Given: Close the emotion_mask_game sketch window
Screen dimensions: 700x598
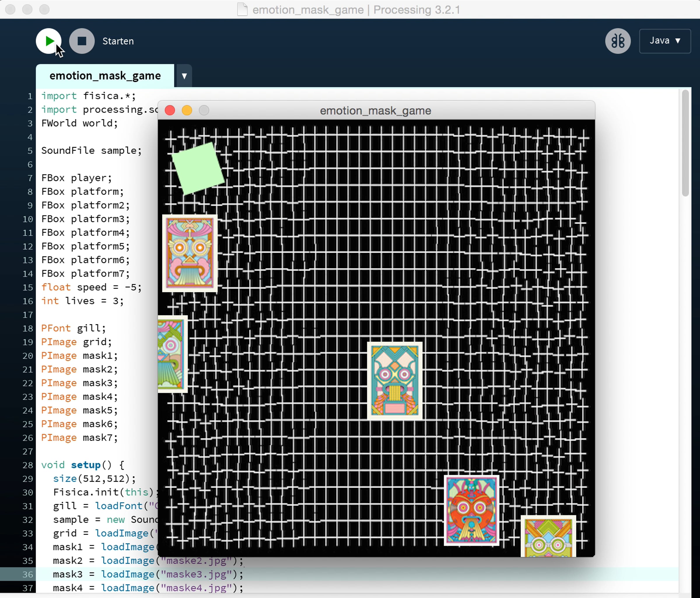Looking at the screenshot, I should pyautogui.click(x=169, y=110).
